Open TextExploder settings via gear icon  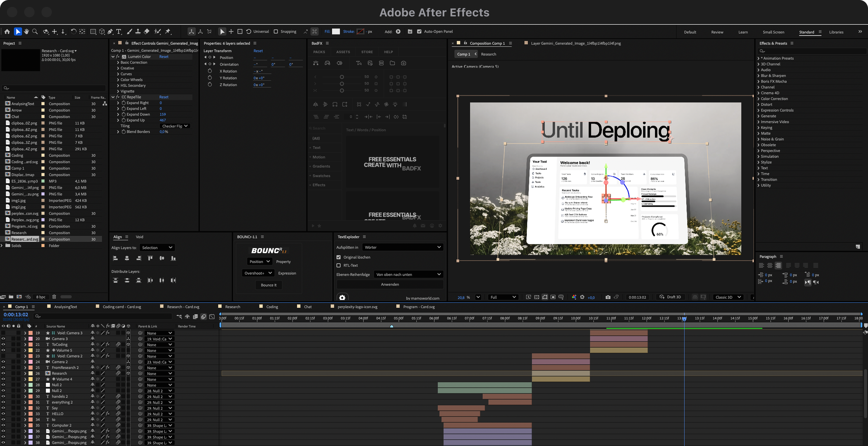point(342,298)
